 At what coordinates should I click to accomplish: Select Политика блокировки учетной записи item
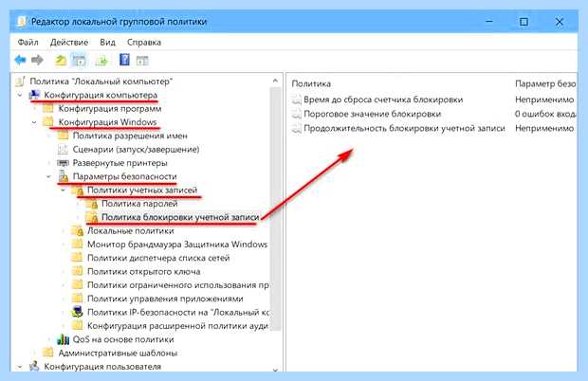(x=180, y=217)
